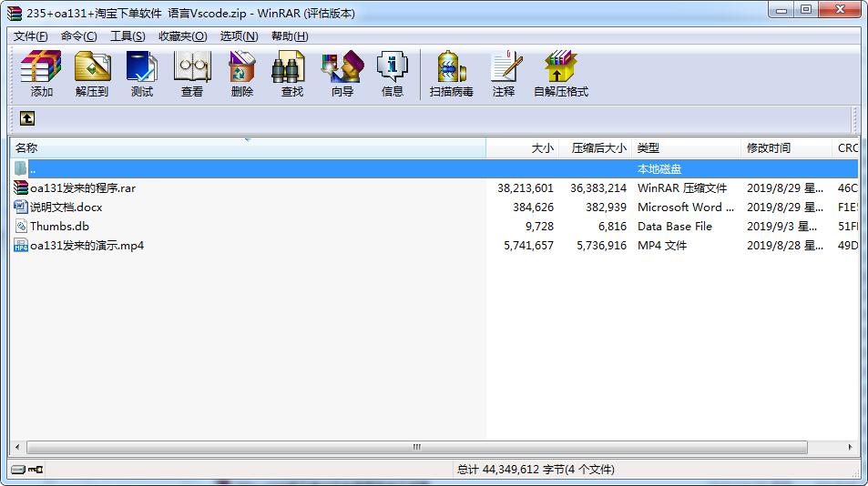Click the rar icon of oa131发来的程序.rar
Screen dimensions: 868x486
point(20,188)
